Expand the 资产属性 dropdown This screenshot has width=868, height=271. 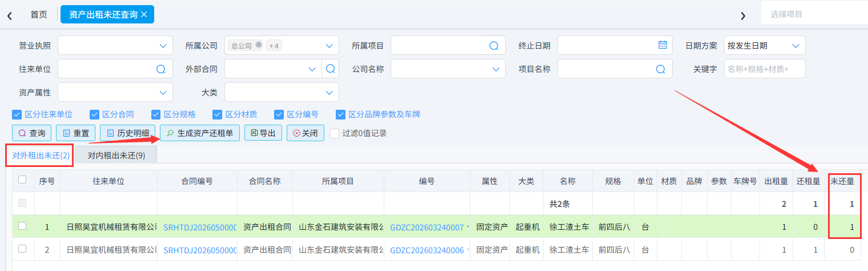pos(163,92)
